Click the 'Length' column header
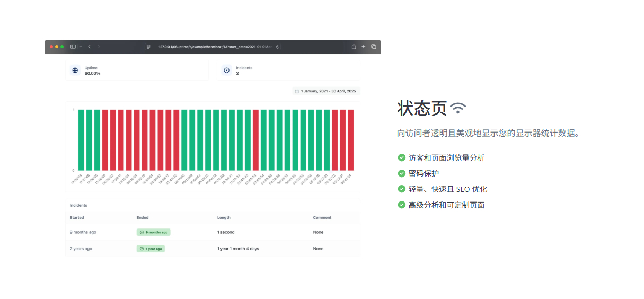The width and height of the screenshot is (644, 299). pyautogui.click(x=223, y=217)
